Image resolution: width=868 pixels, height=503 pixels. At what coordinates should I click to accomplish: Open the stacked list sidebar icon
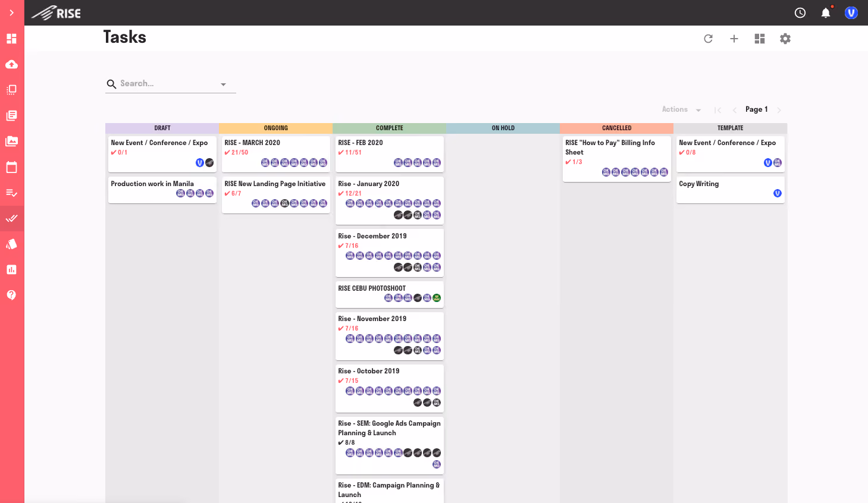pyautogui.click(x=11, y=90)
